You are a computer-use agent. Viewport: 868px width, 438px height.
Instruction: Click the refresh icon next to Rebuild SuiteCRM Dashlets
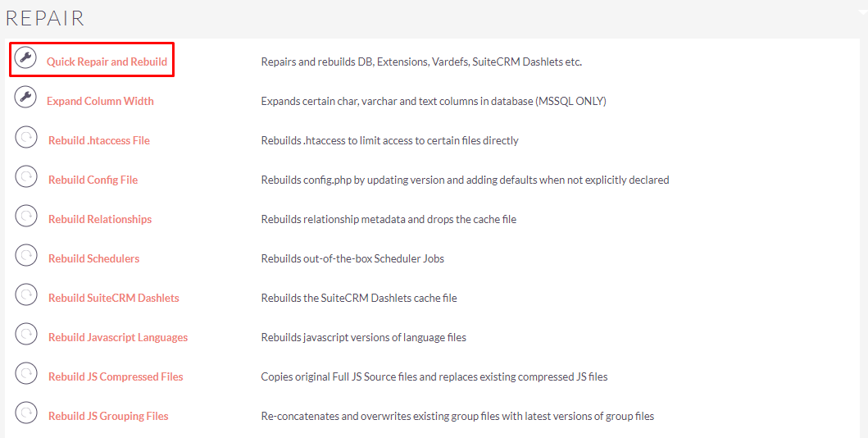coord(26,294)
